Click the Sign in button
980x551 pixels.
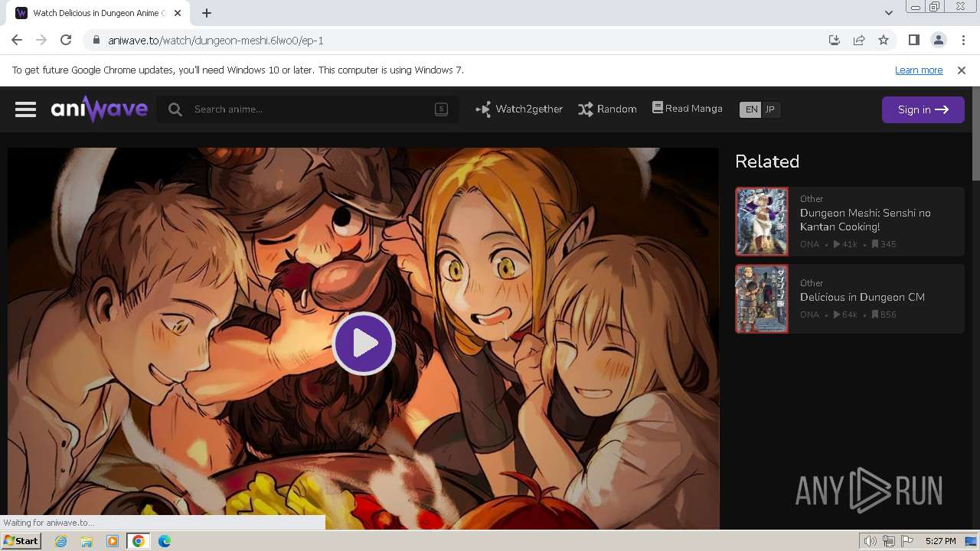point(923,109)
